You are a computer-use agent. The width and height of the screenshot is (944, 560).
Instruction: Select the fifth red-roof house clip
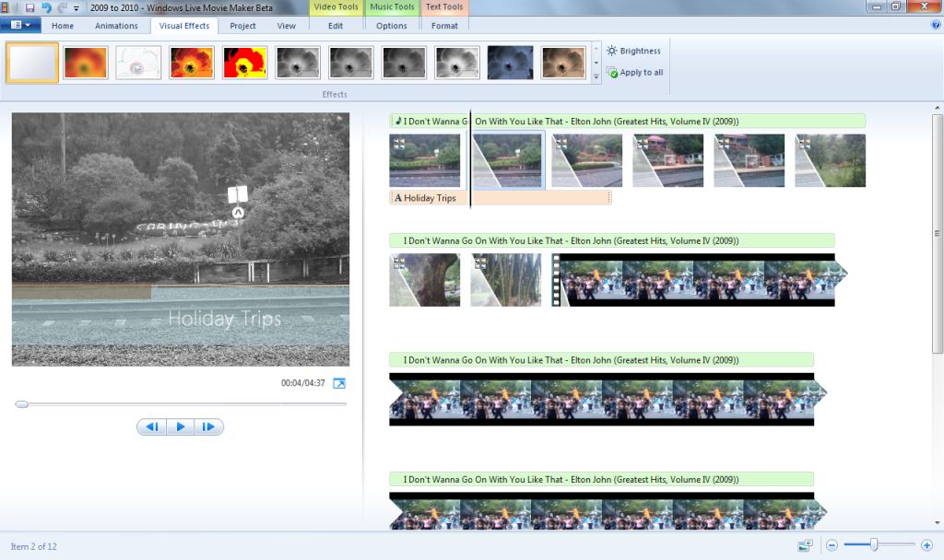pyautogui.click(x=749, y=160)
